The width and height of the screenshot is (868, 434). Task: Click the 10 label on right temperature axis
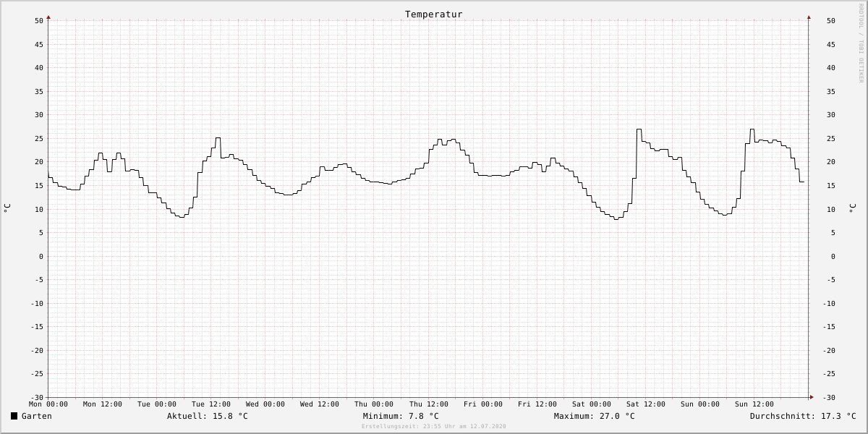830,210
